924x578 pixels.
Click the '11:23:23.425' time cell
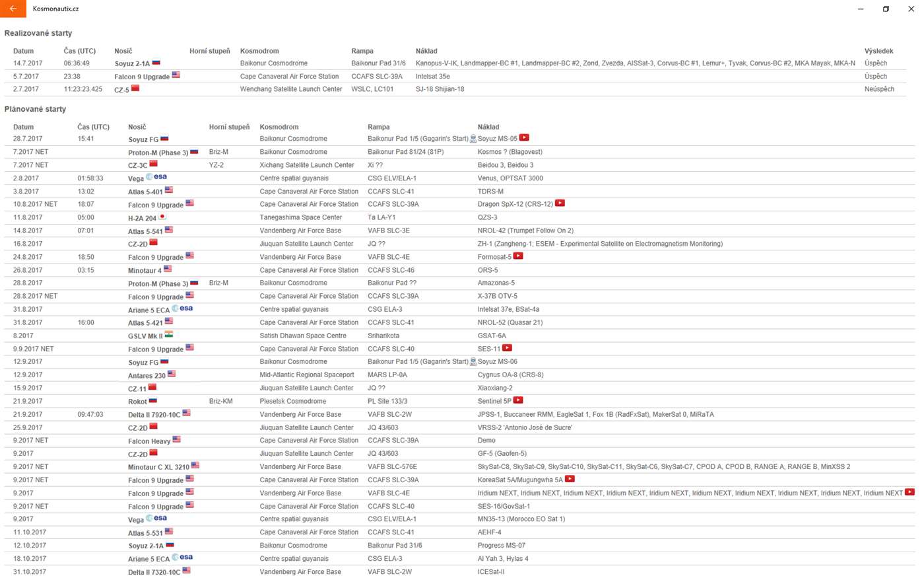(x=83, y=89)
